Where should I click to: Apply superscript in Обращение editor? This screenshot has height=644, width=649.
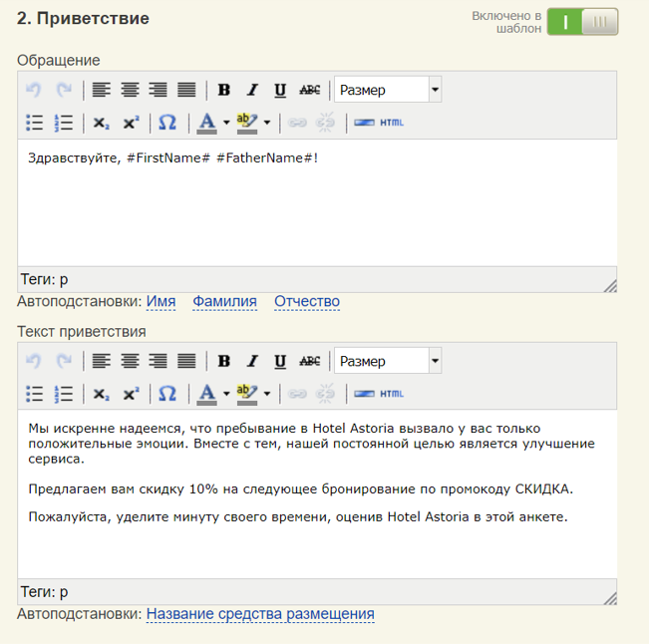pyautogui.click(x=131, y=123)
